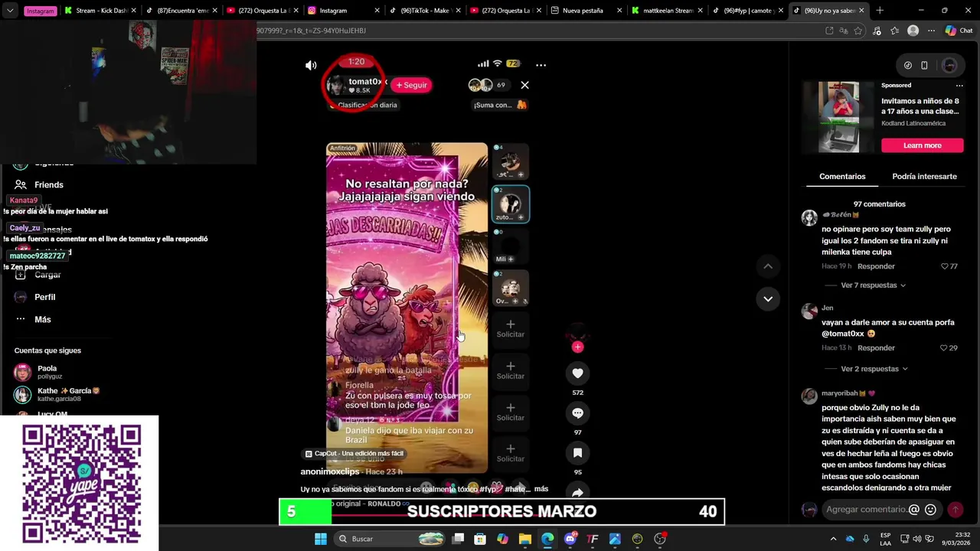Close the TikTok live overlay X
The width and height of the screenshot is (980, 551).
(524, 85)
